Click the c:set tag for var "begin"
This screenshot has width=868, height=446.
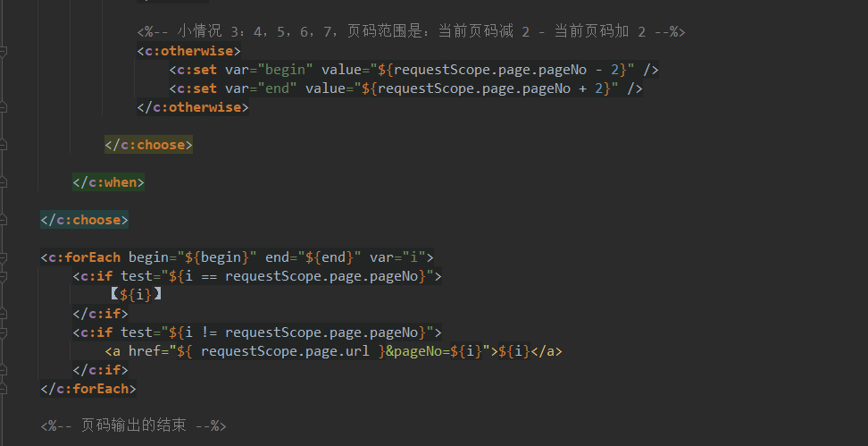(193, 70)
